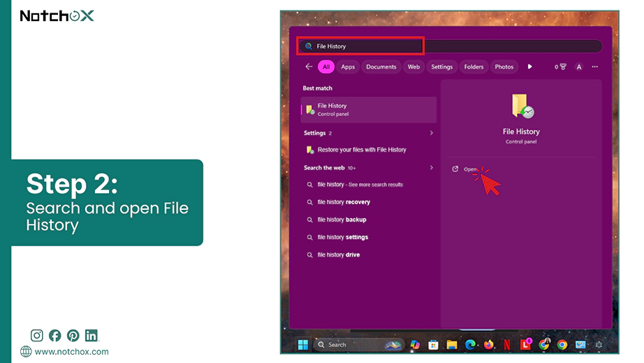Click the search highlight image in taskbar search
Image resolution: width=644 pixels, height=363 pixels.
point(393,345)
